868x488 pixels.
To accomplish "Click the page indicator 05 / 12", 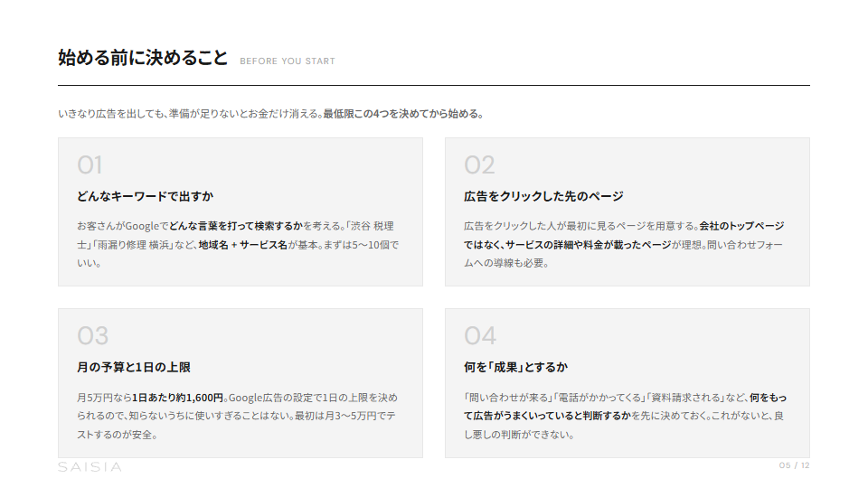I will coord(794,465).
